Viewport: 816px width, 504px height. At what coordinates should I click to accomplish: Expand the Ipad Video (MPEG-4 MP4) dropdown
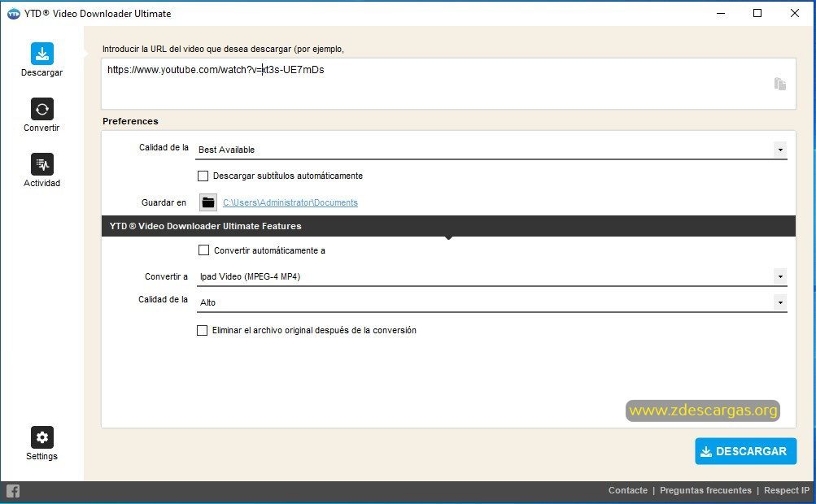pyautogui.click(x=780, y=276)
